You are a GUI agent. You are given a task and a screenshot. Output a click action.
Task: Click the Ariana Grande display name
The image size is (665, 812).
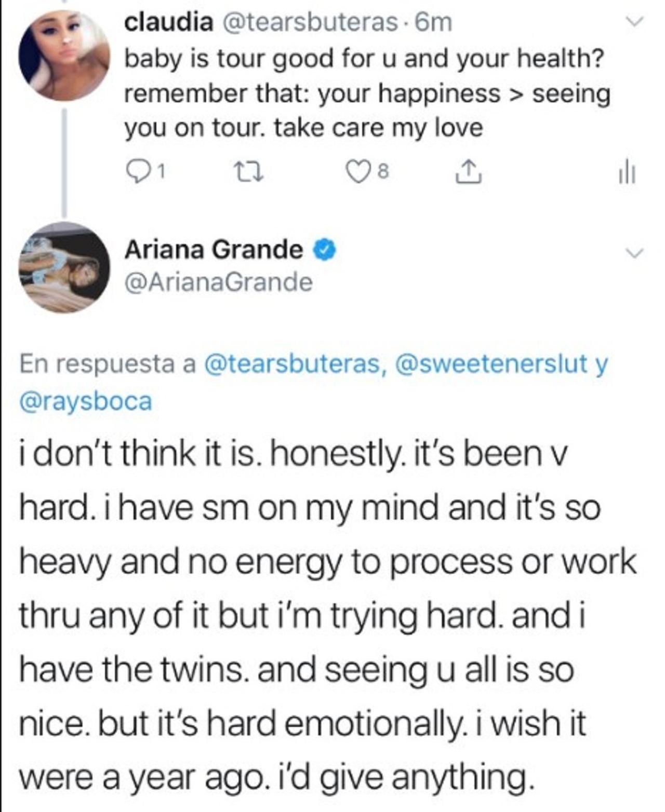pos(214,251)
